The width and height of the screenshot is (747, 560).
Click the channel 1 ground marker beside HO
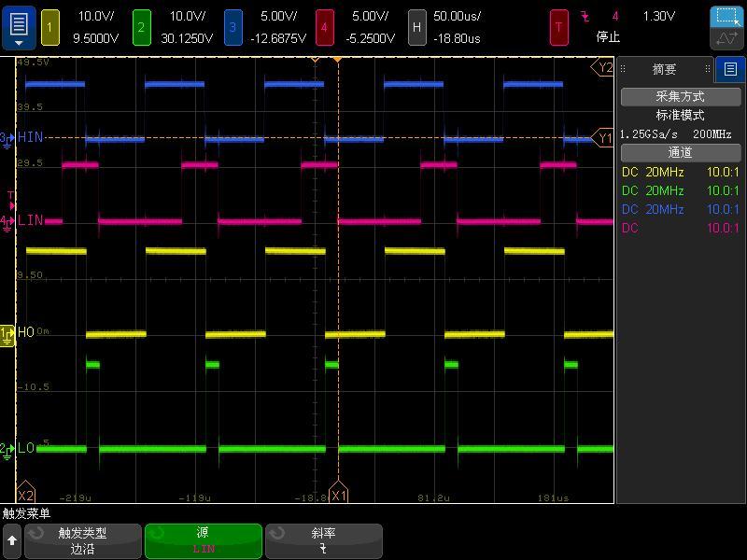click(x=7, y=335)
